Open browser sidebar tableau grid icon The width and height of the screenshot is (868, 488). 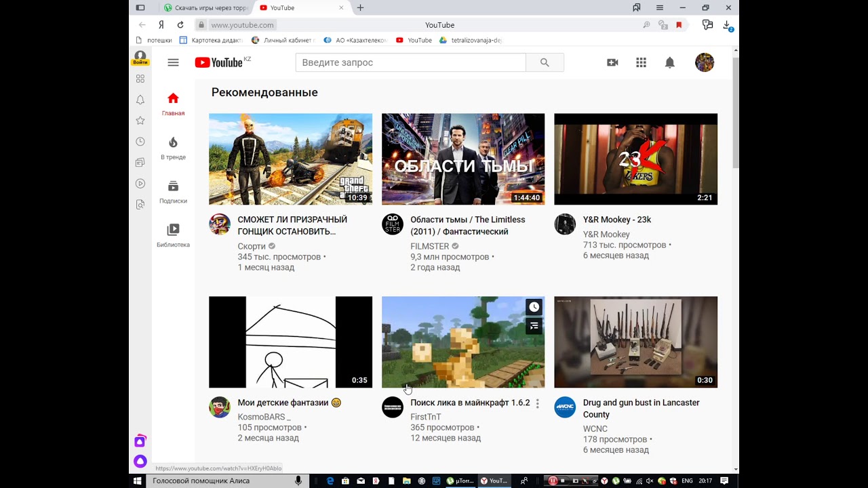tap(140, 79)
